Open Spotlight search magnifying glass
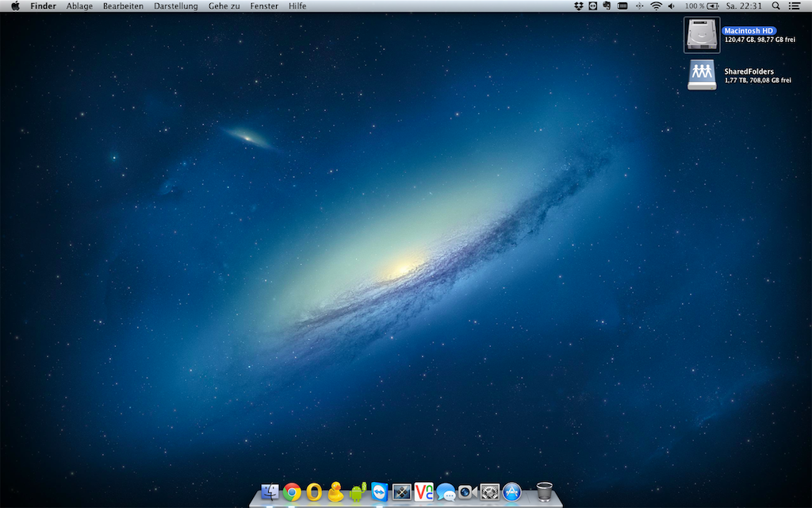 [x=776, y=6]
